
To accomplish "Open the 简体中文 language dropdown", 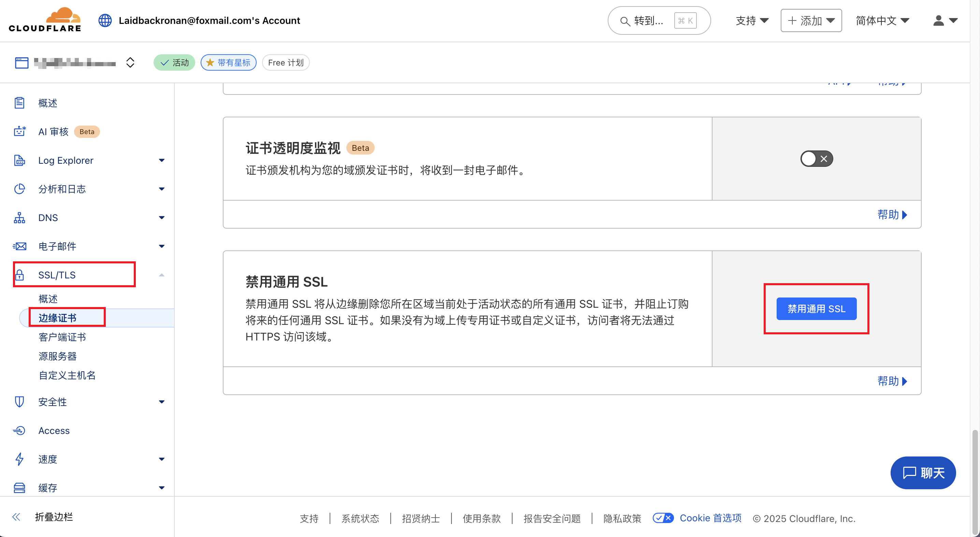I will pos(882,20).
